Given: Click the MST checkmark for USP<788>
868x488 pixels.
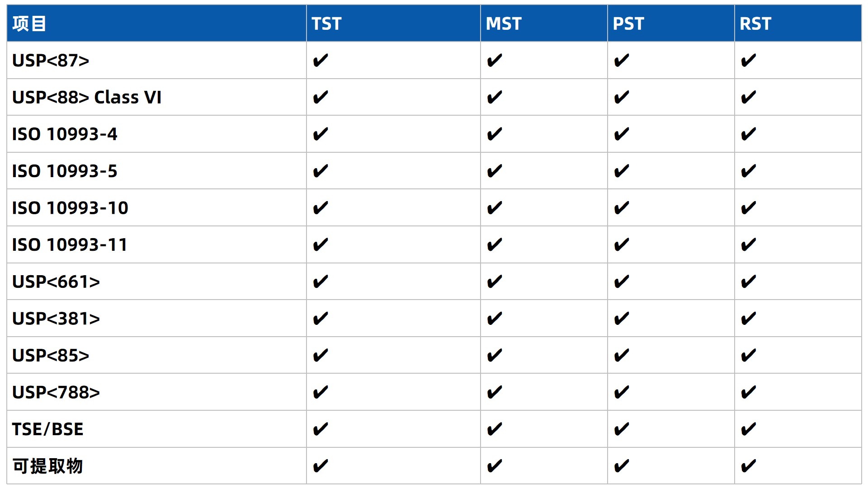Looking at the screenshot, I should point(495,392).
